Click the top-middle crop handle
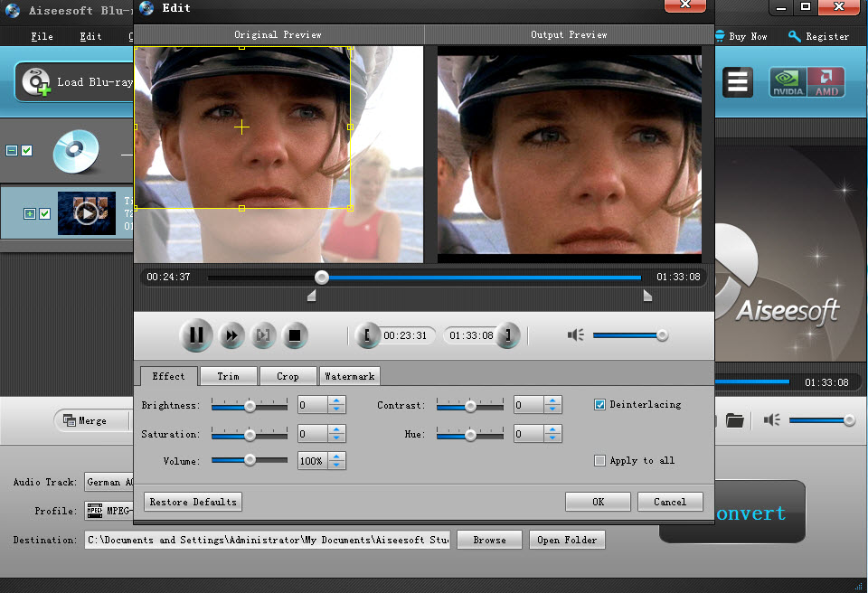The image size is (868, 593). tap(242, 48)
